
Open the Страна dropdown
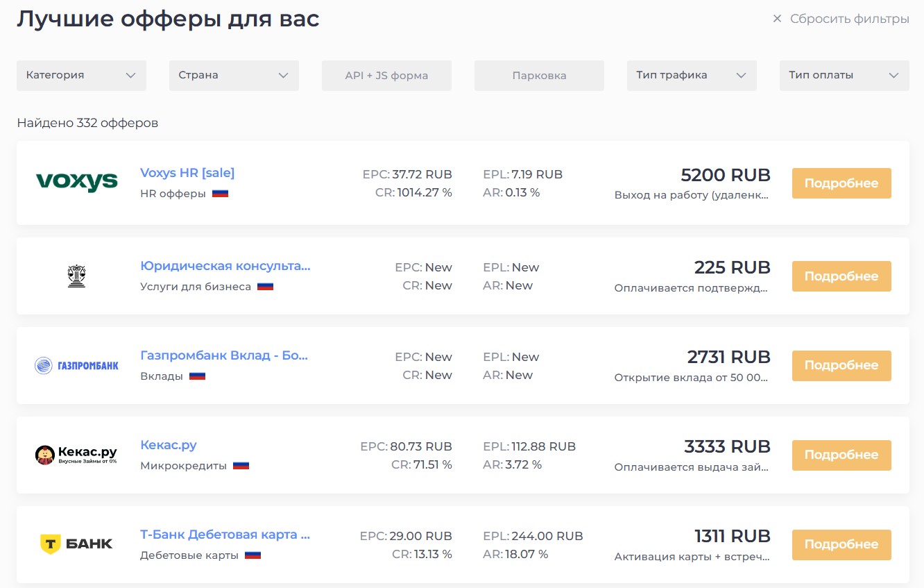(234, 76)
